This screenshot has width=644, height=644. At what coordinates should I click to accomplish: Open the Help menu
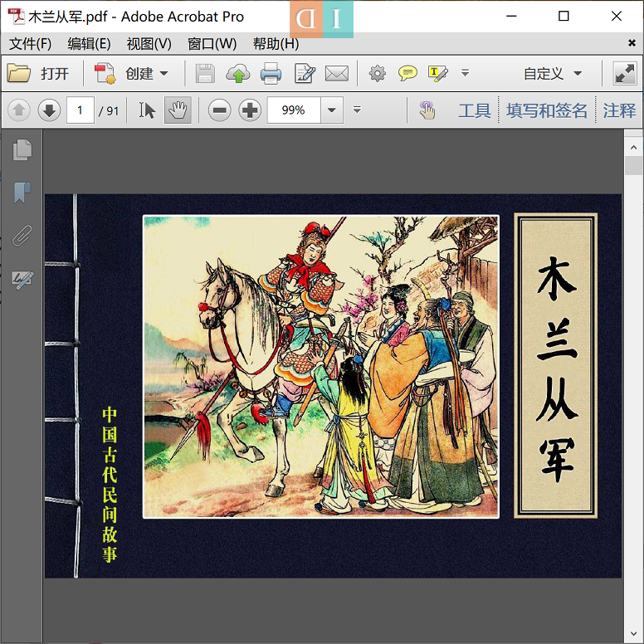[276, 43]
